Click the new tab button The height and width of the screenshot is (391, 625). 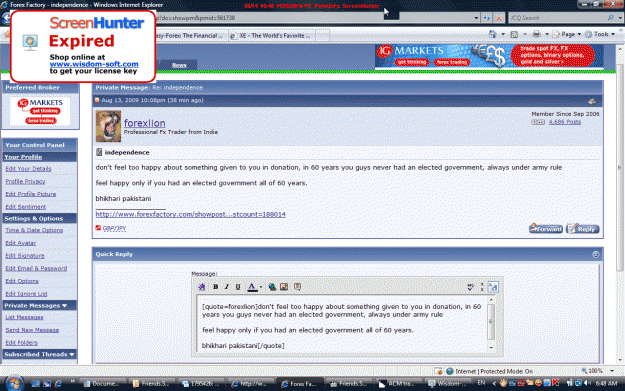coord(322,36)
